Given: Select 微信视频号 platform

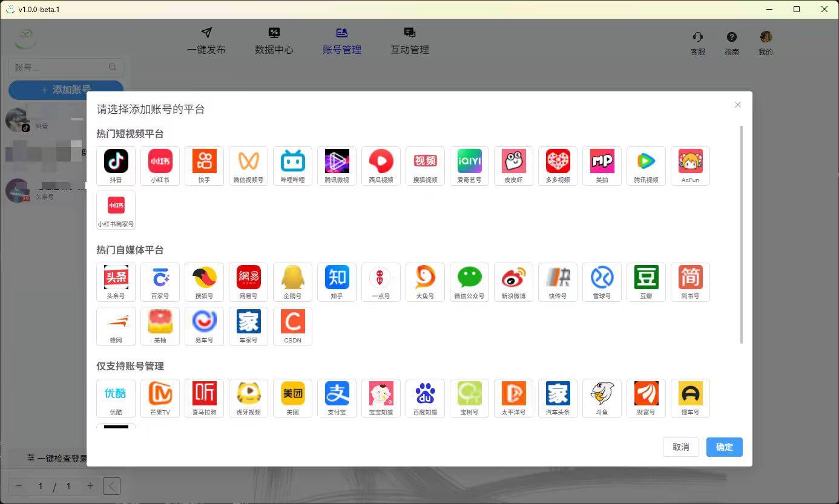Looking at the screenshot, I should pos(248,166).
